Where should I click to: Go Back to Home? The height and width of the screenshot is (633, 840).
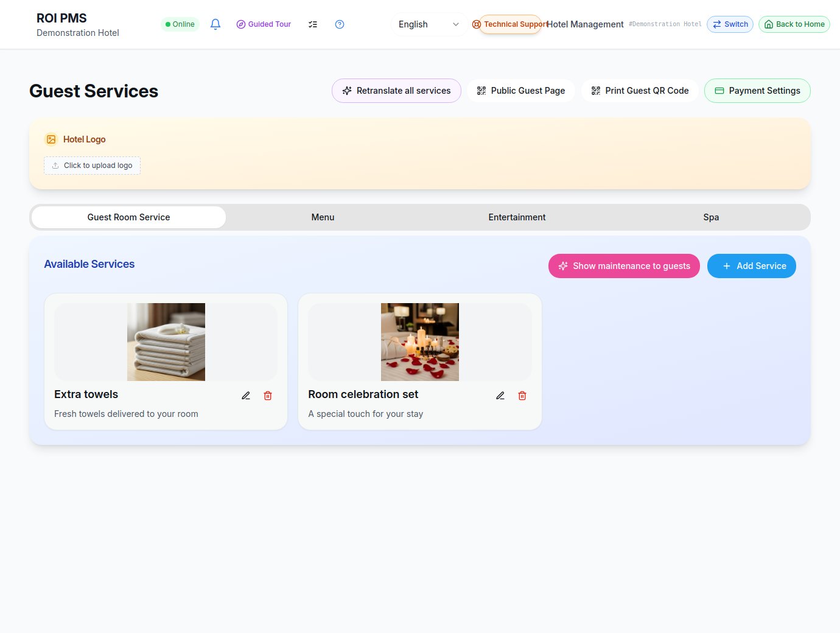click(794, 24)
